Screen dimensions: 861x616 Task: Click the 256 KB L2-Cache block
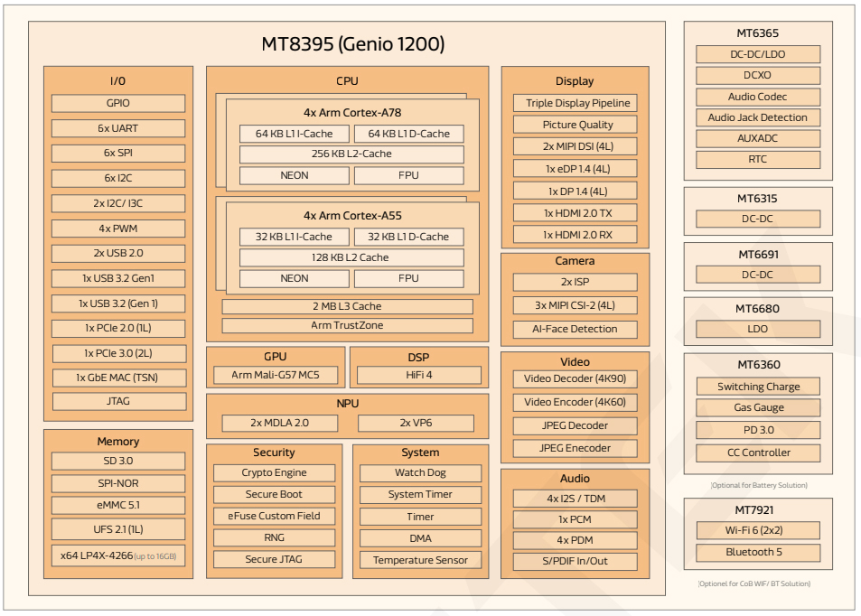click(351, 154)
